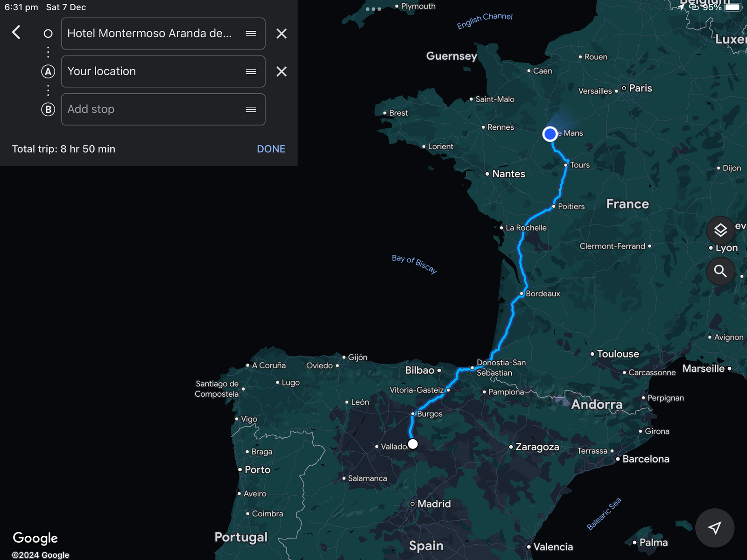Select Oviedo city label
This screenshot has width=747, height=560.
319,365
